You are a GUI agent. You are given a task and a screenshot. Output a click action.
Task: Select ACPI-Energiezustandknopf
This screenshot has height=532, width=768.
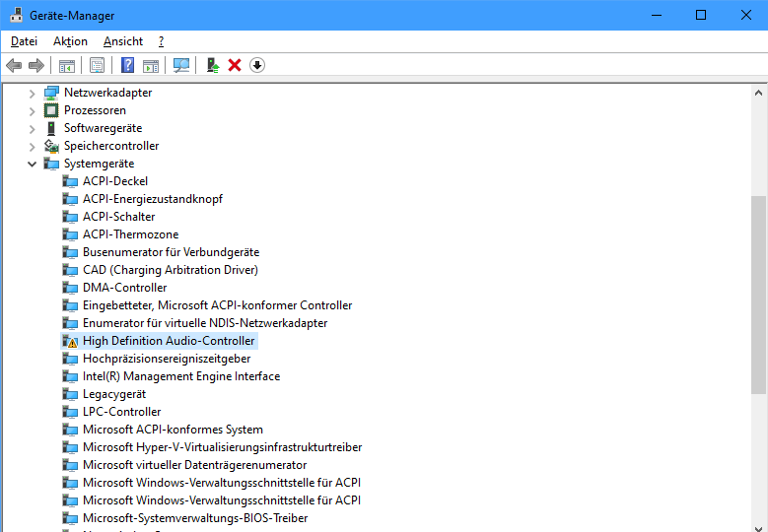click(153, 199)
